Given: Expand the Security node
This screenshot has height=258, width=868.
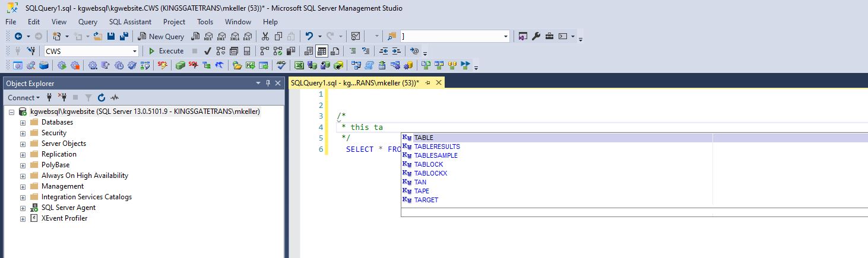Looking at the screenshot, I should [23, 133].
